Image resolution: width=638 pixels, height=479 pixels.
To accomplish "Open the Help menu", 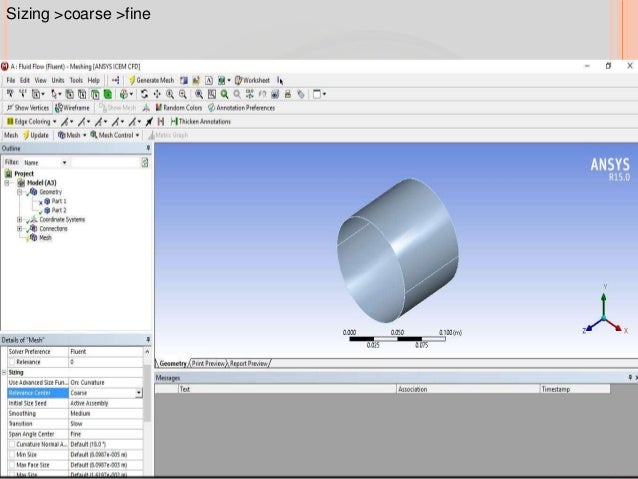I will pyautogui.click(x=94, y=80).
